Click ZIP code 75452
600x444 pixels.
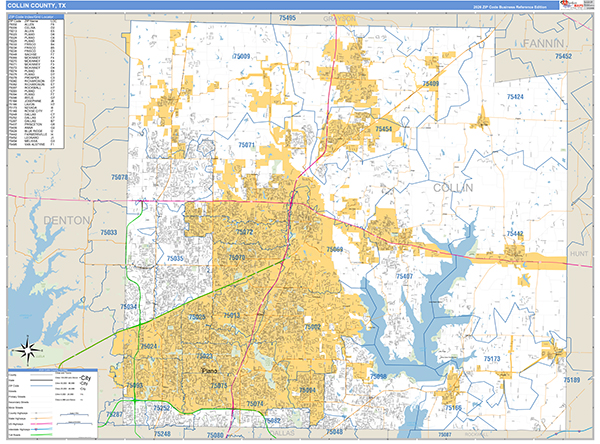tap(563, 56)
